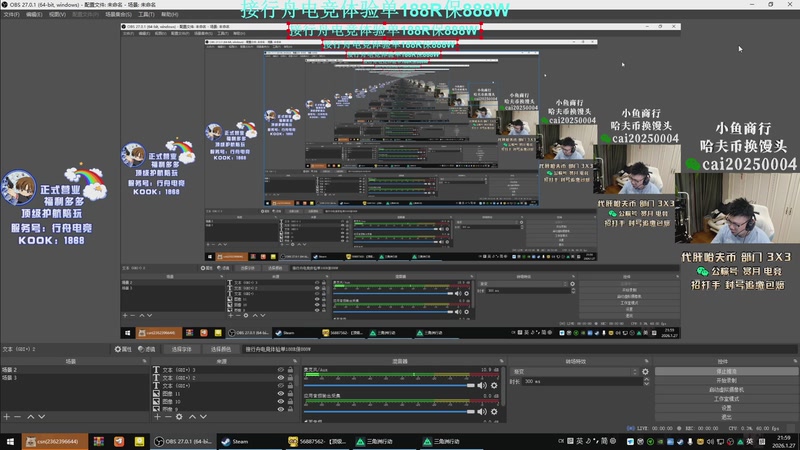Screen dimensions: 800x450
Task: Toggle the lock on the plain 文本 (GDI+) source
Action: pyautogui.click(x=290, y=386)
